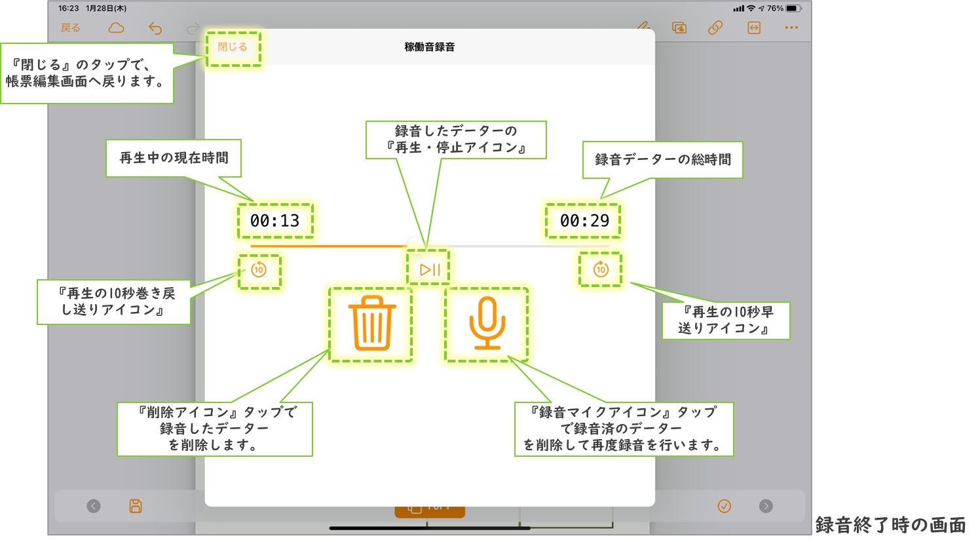Open the image gallery icon
This screenshot has width=980, height=542.
679,28
